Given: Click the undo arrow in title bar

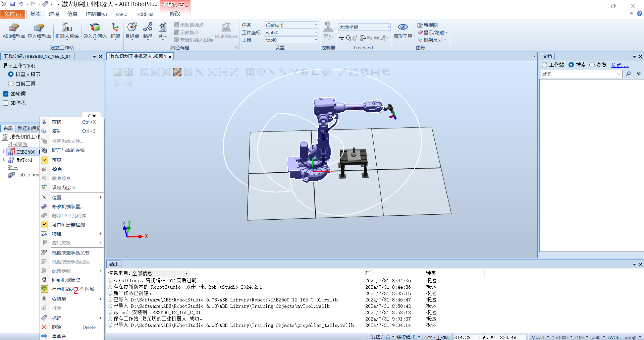Looking at the screenshot, I should [x=21, y=4].
